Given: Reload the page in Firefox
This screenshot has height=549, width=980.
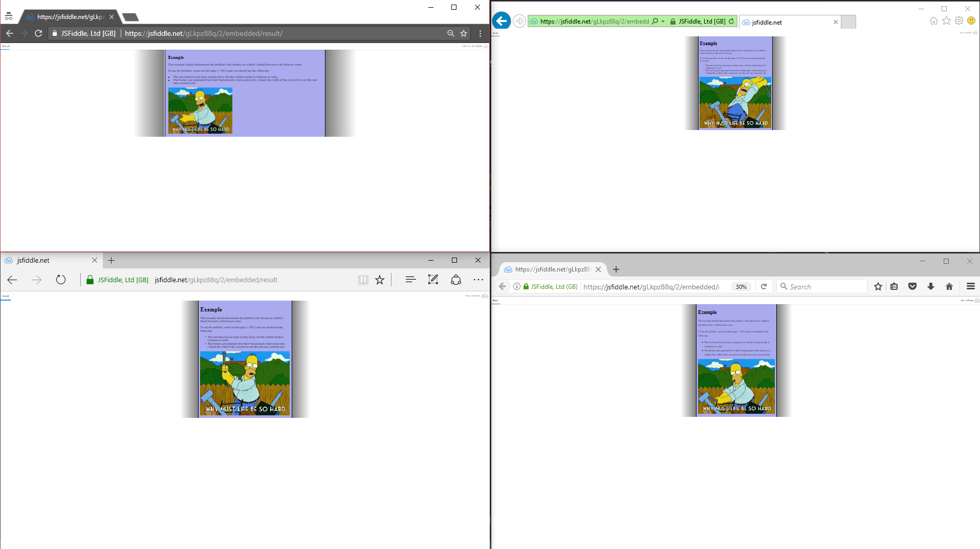Looking at the screenshot, I should [764, 286].
